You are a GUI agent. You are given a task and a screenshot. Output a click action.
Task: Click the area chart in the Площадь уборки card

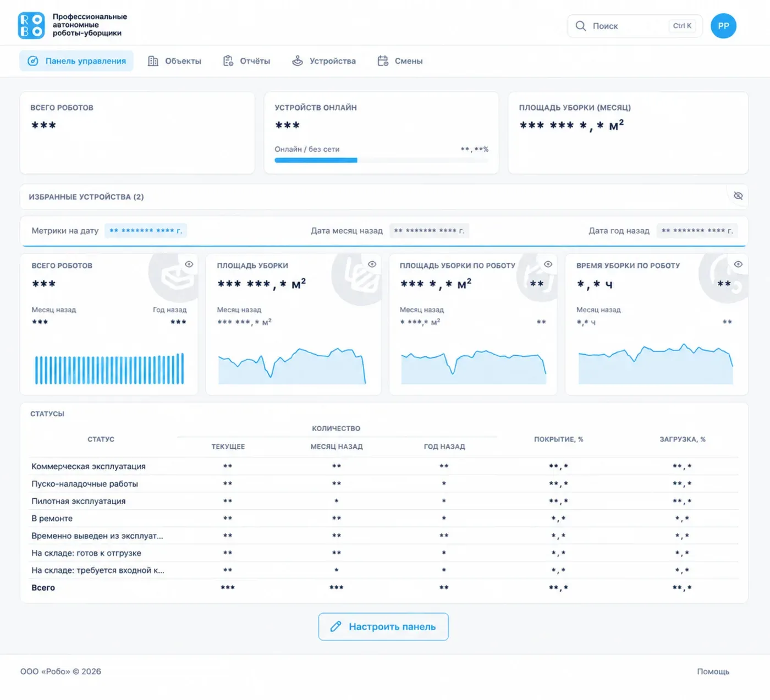click(292, 366)
